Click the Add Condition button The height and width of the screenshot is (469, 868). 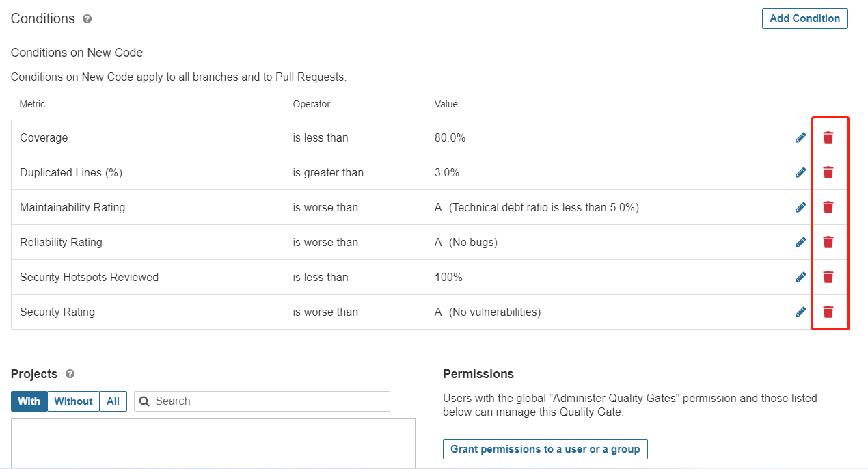point(805,18)
